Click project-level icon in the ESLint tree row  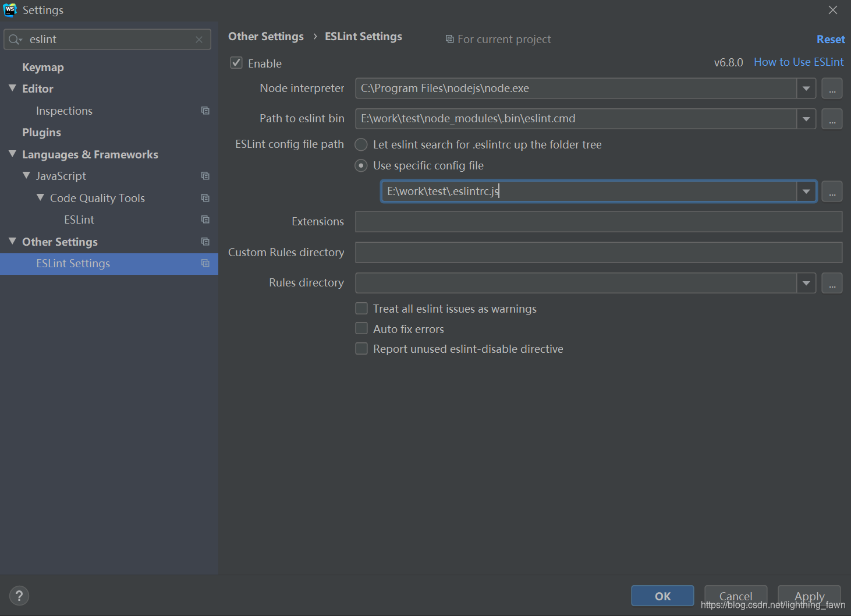(x=205, y=220)
